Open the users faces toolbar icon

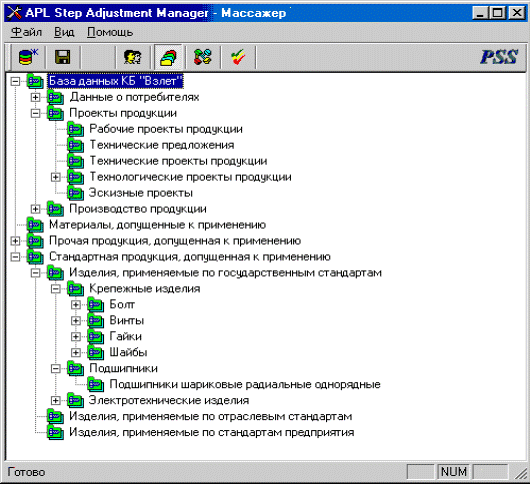132,57
